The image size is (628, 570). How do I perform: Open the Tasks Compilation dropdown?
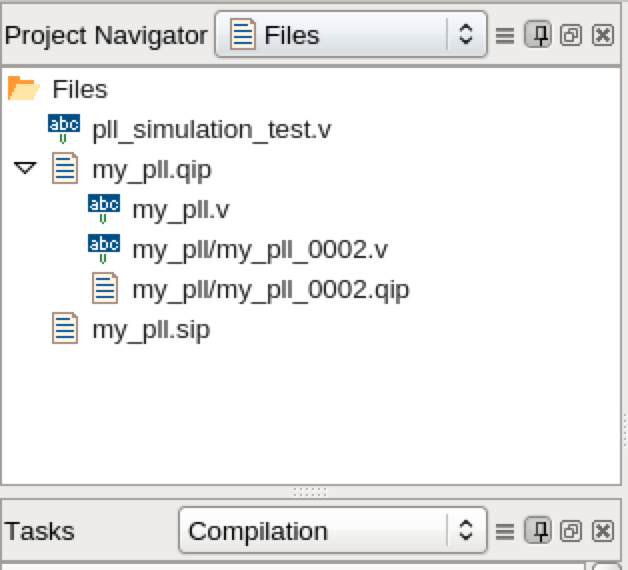click(x=333, y=530)
